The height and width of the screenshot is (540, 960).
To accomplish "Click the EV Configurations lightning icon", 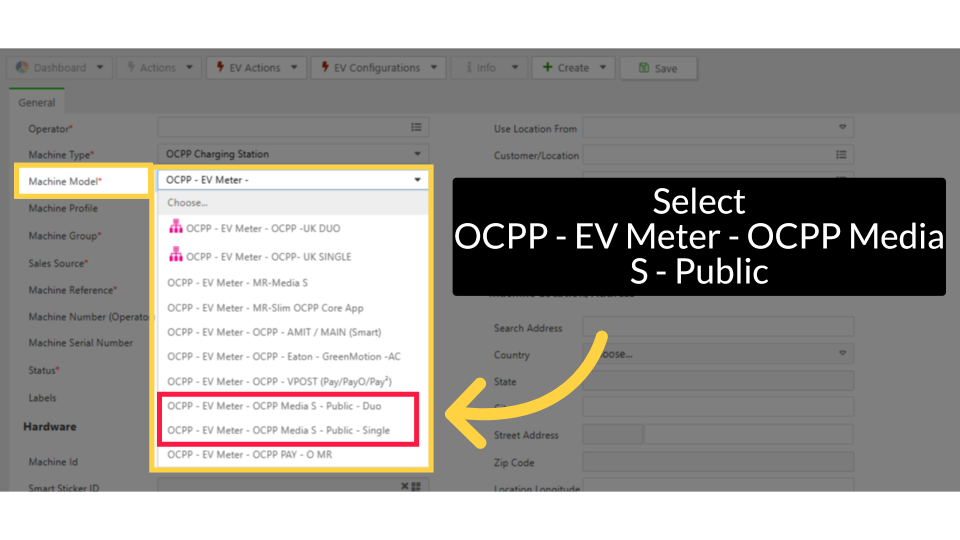I will tap(325, 67).
